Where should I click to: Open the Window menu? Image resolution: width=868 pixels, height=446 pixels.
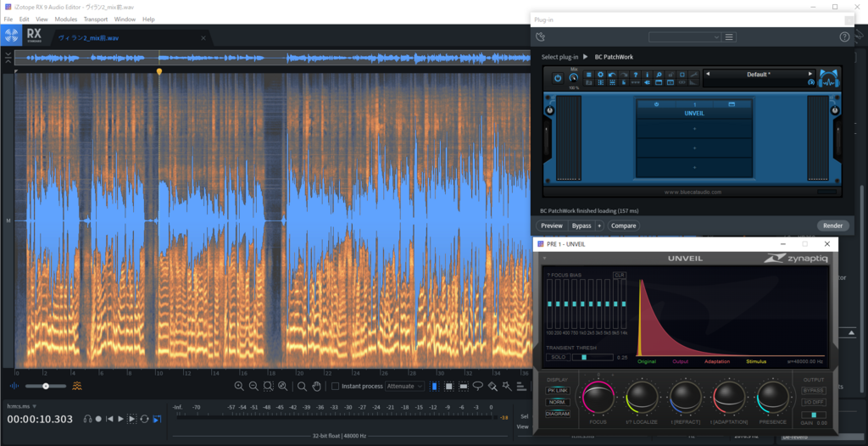(x=125, y=20)
